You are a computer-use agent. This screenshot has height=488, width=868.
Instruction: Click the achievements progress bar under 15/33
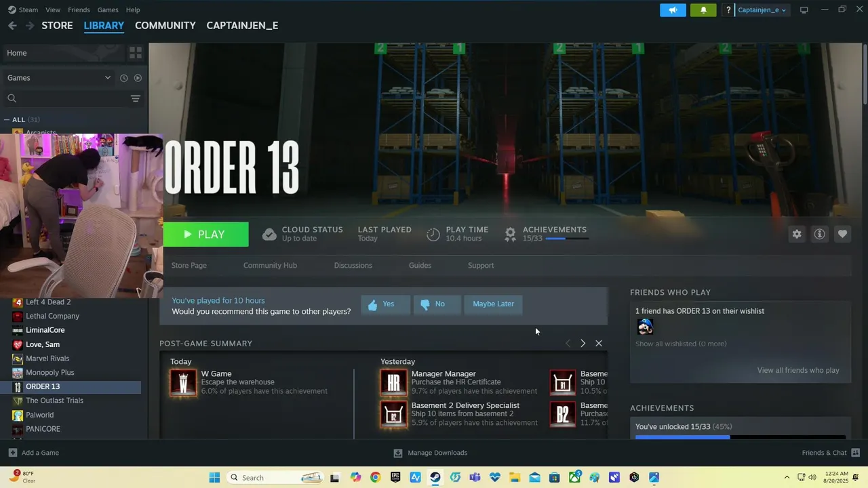point(566,239)
